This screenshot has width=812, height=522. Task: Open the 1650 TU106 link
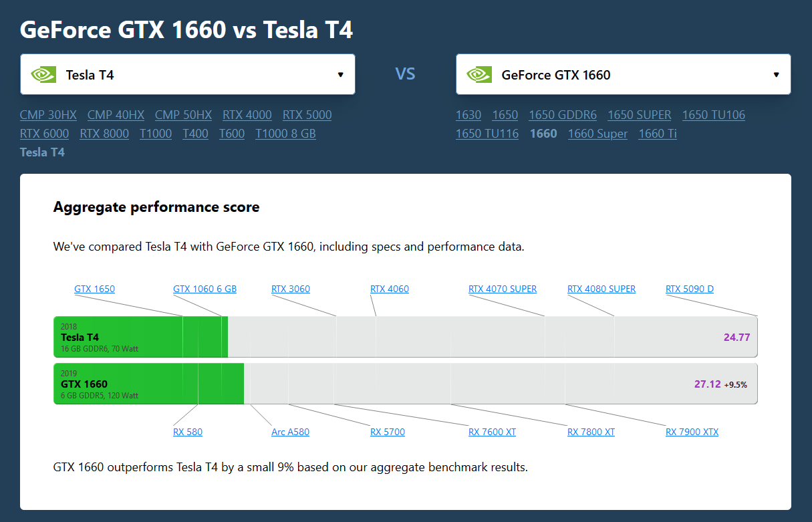point(714,115)
